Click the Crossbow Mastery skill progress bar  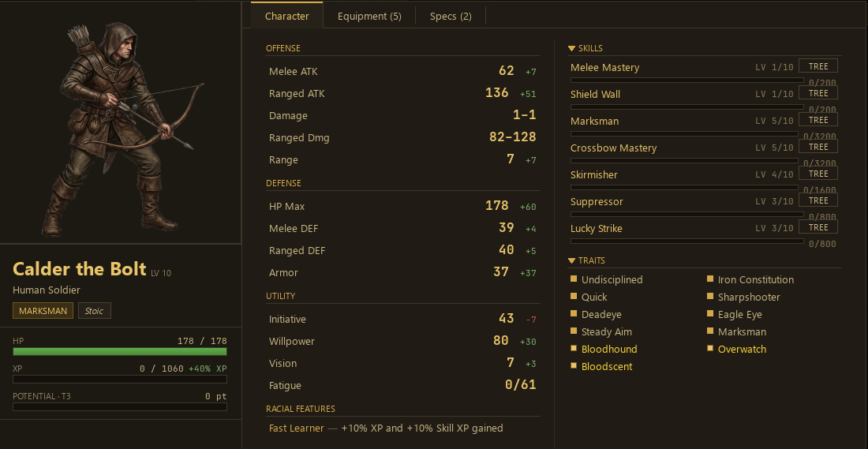[x=684, y=160]
